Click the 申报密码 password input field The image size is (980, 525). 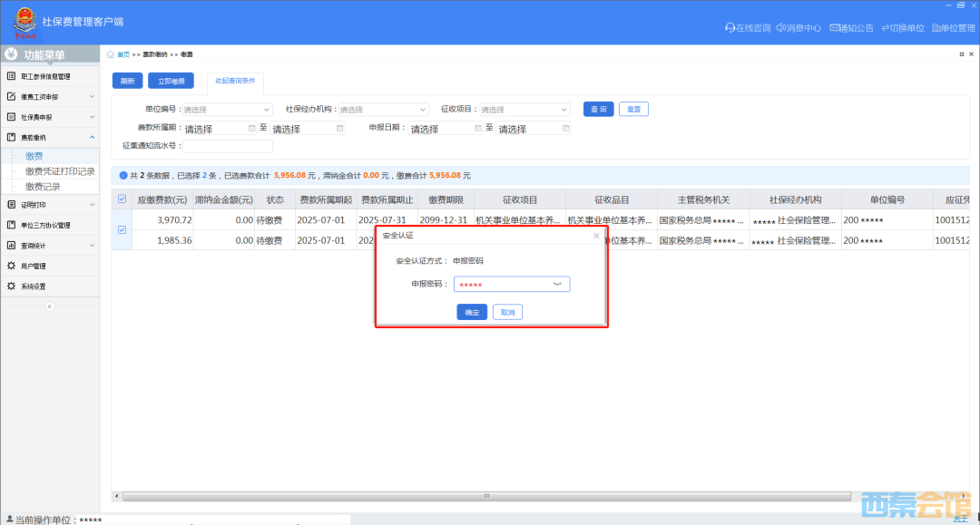coord(504,285)
